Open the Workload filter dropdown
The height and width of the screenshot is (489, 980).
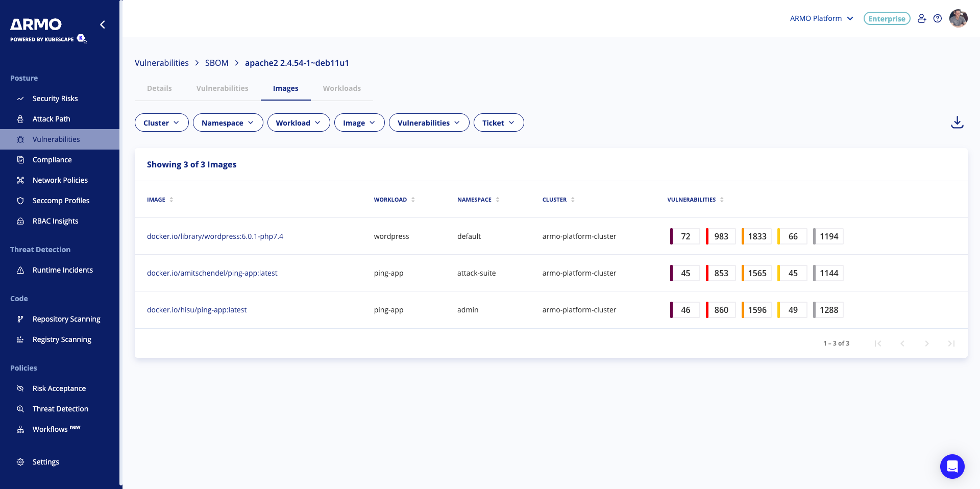point(299,123)
